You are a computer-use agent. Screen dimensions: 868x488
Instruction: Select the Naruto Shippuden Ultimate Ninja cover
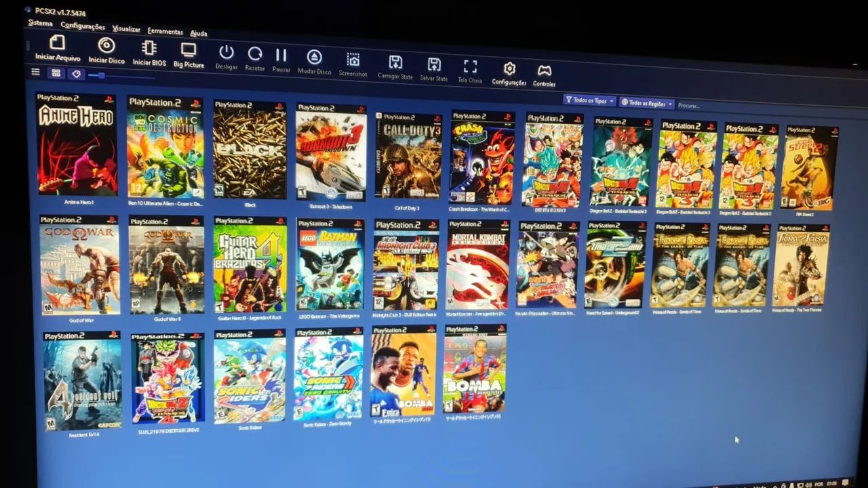[548, 265]
